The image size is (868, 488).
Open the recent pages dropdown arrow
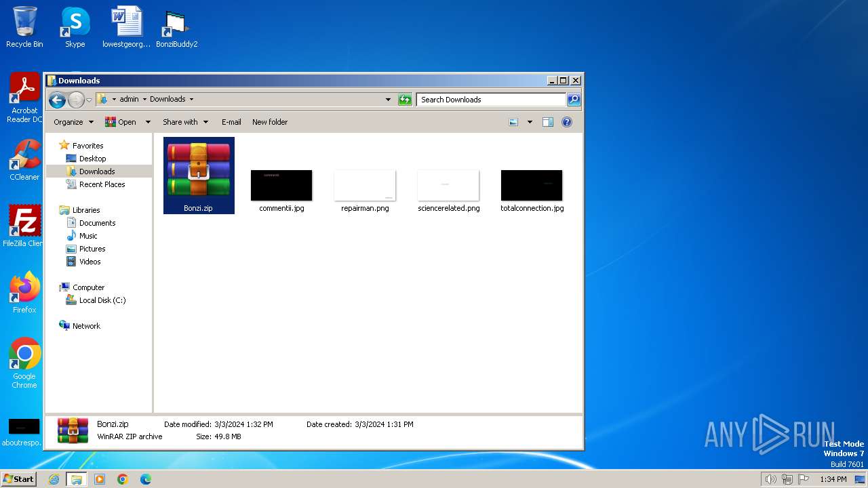[89, 100]
